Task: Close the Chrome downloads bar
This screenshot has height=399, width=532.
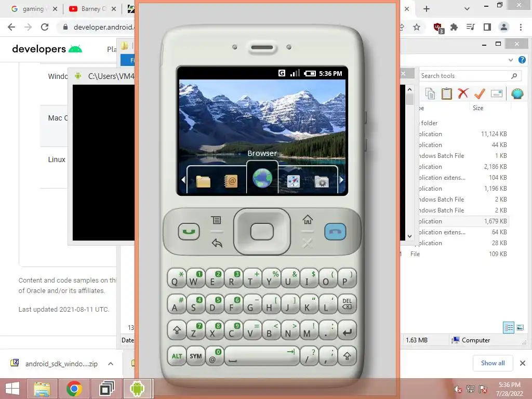Action: [523, 363]
